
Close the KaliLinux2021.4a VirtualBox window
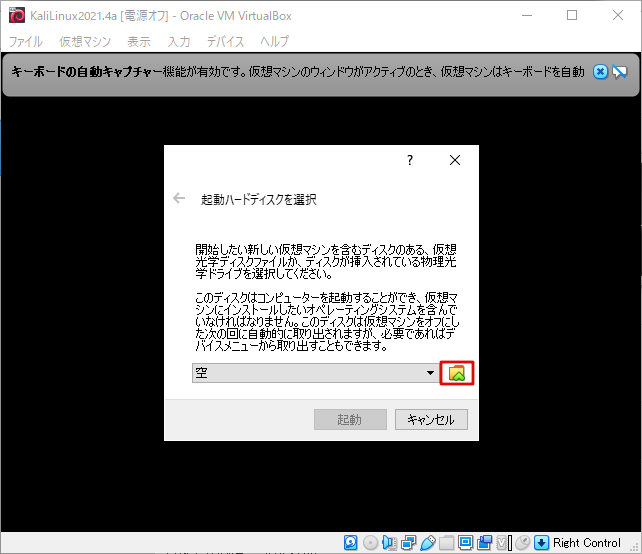(618, 15)
